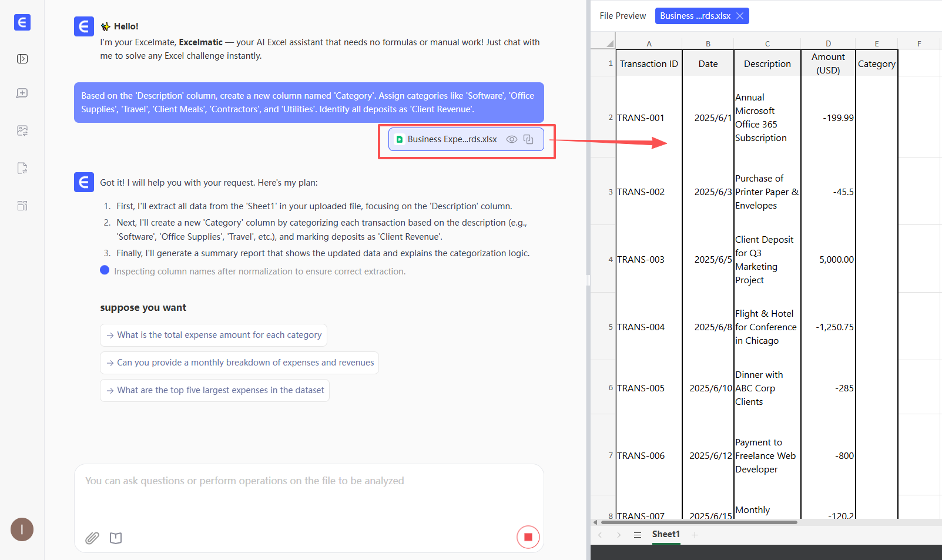Open the dashboard templates icon in sidebar
942x560 pixels.
pos(22,206)
